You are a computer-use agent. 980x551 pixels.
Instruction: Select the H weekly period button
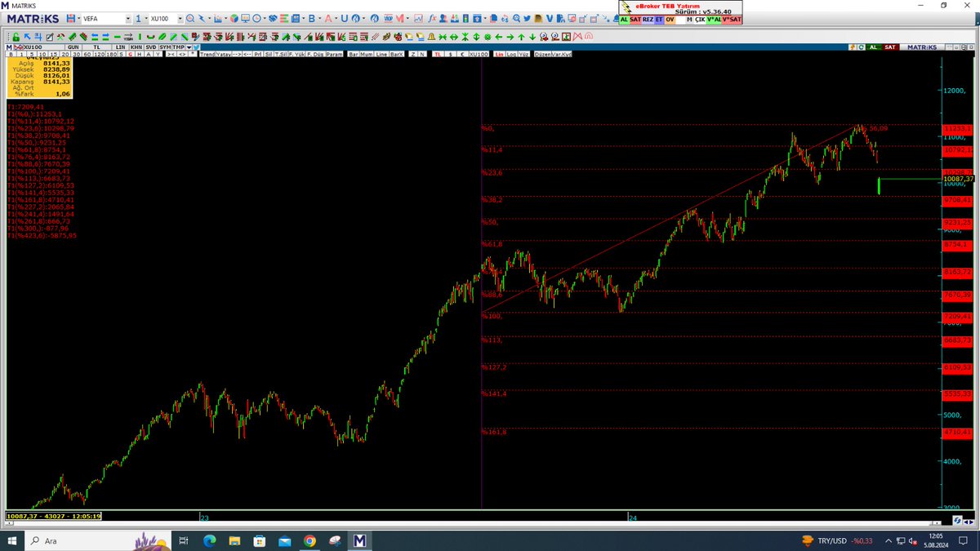(140, 54)
